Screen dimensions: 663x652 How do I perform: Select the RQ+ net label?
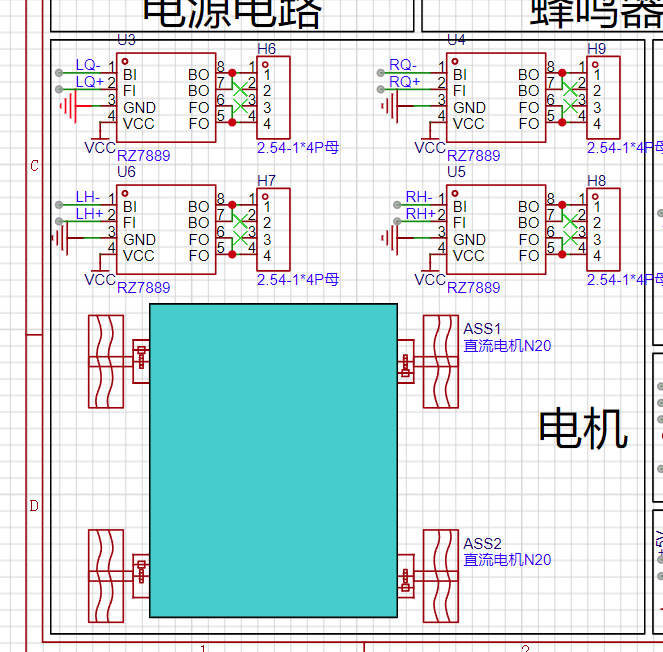tap(405, 82)
